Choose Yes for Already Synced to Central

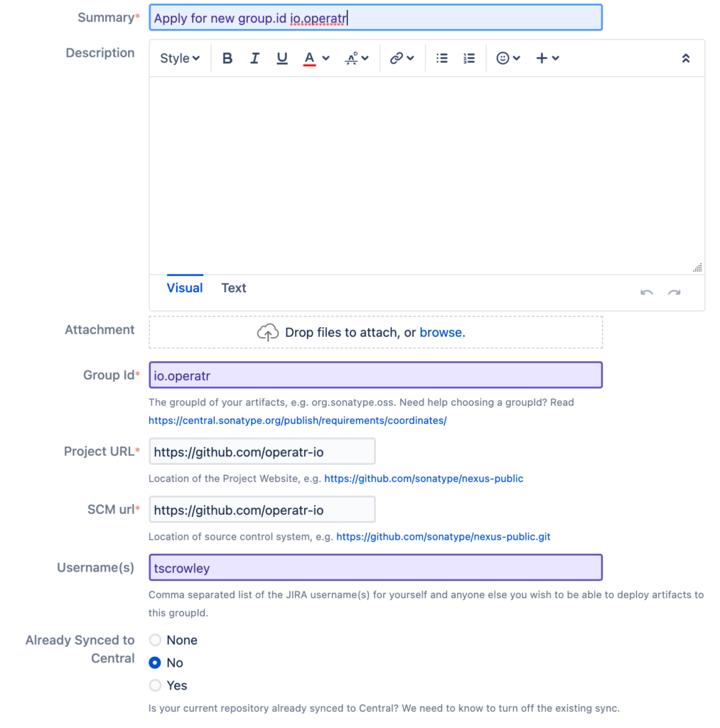155,685
